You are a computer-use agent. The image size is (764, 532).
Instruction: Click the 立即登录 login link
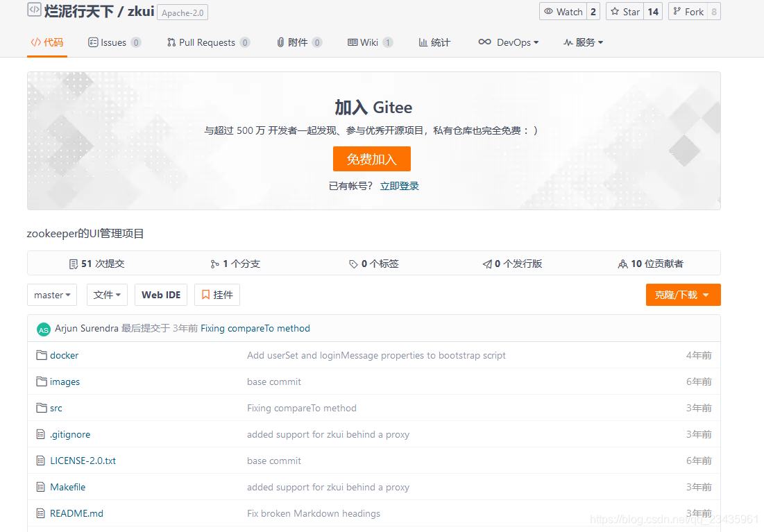[400, 186]
